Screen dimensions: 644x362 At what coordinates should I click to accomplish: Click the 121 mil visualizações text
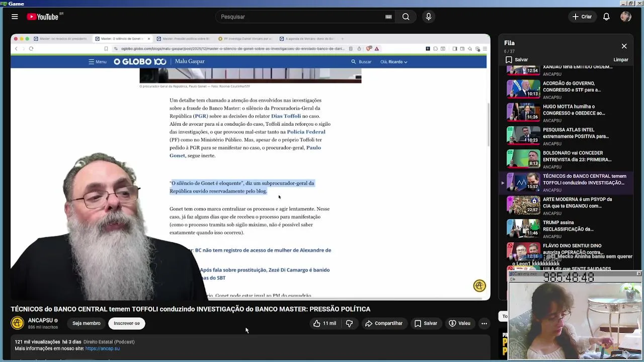click(x=37, y=342)
